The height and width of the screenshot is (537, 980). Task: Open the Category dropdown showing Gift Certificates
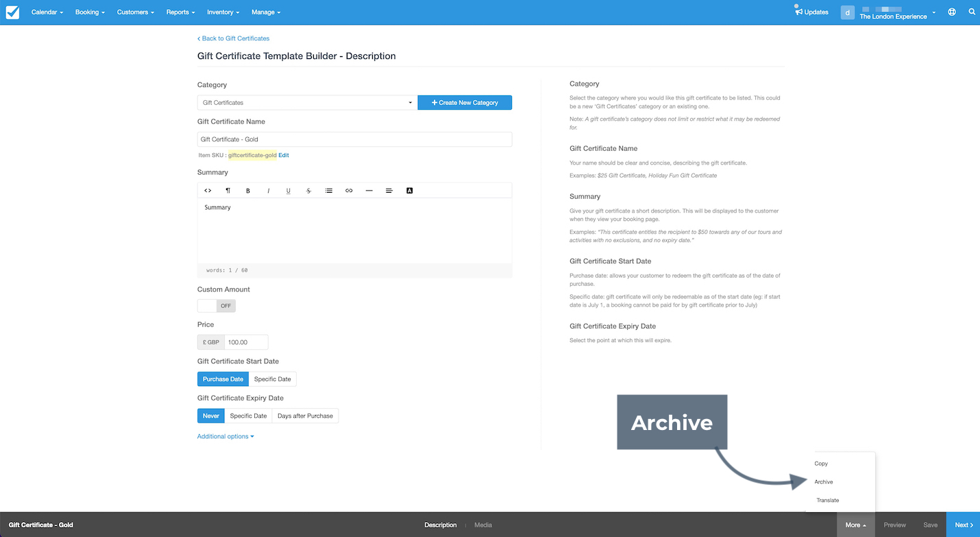click(x=307, y=103)
